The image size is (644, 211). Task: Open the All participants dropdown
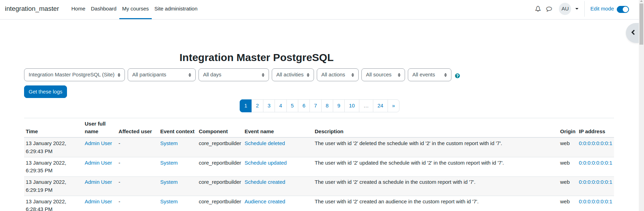162,75
